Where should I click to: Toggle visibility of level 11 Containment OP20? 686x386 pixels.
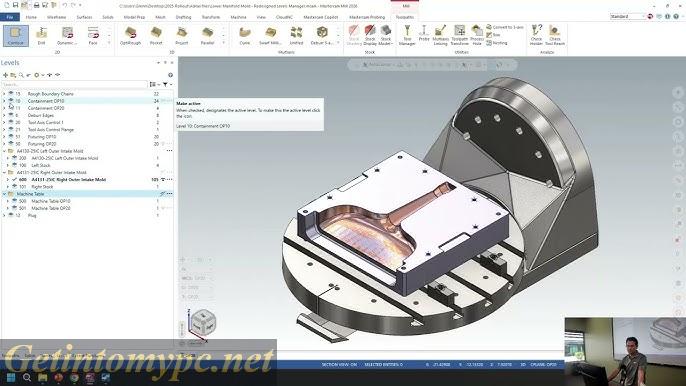[11, 108]
